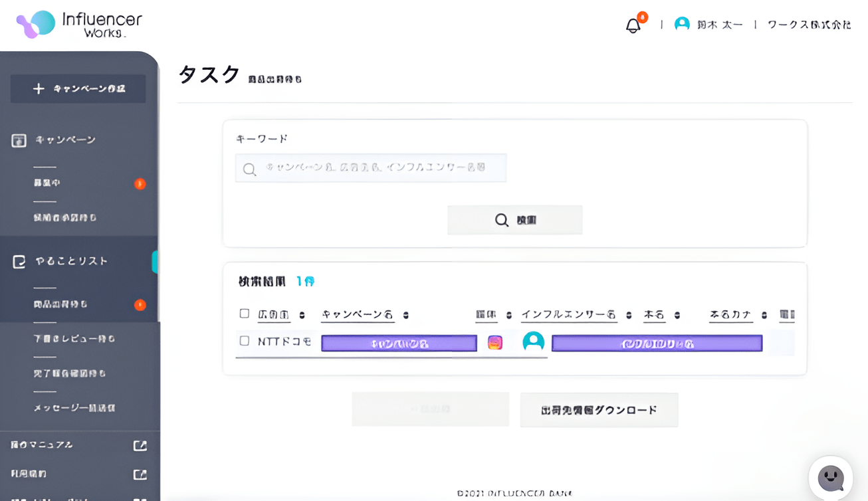Open キャンペーン in the sidebar
This screenshot has height=501, width=868.
click(x=65, y=140)
